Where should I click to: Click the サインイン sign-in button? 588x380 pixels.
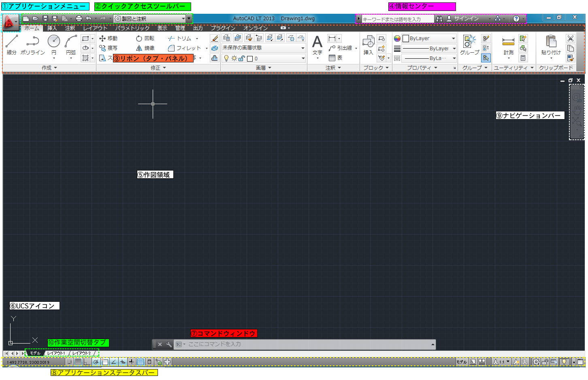pyautogui.click(x=463, y=19)
